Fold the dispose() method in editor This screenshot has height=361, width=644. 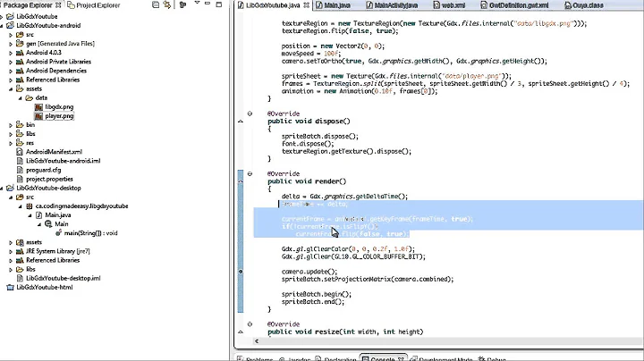point(250,113)
